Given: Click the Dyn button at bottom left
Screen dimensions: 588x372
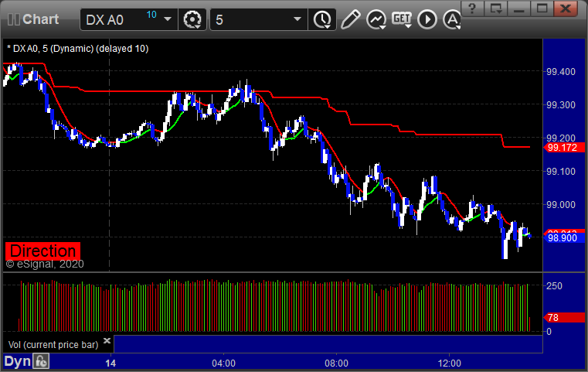Looking at the screenshot, I should (x=17, y=361).
